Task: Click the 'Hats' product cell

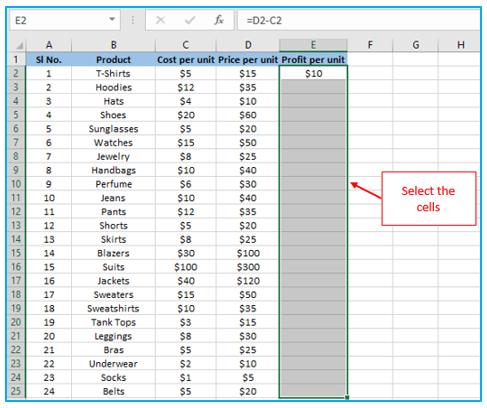Action: [x=113, y=101]
